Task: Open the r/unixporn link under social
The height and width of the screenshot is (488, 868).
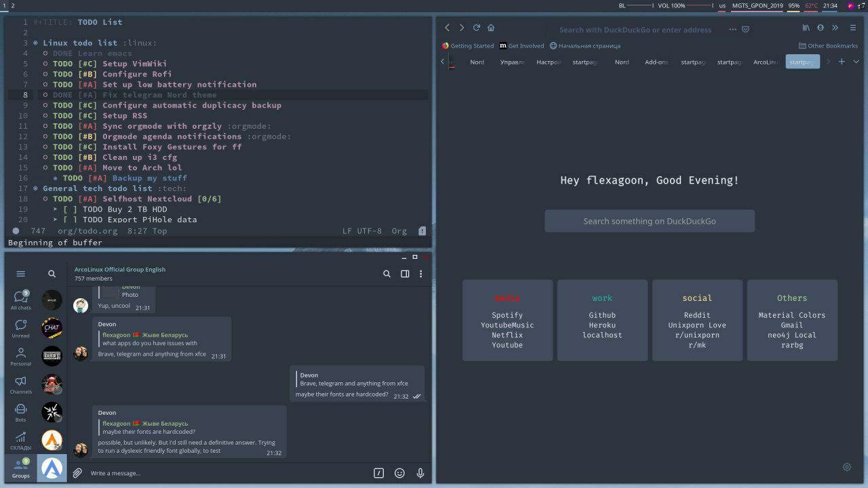Action: point(697,335)
